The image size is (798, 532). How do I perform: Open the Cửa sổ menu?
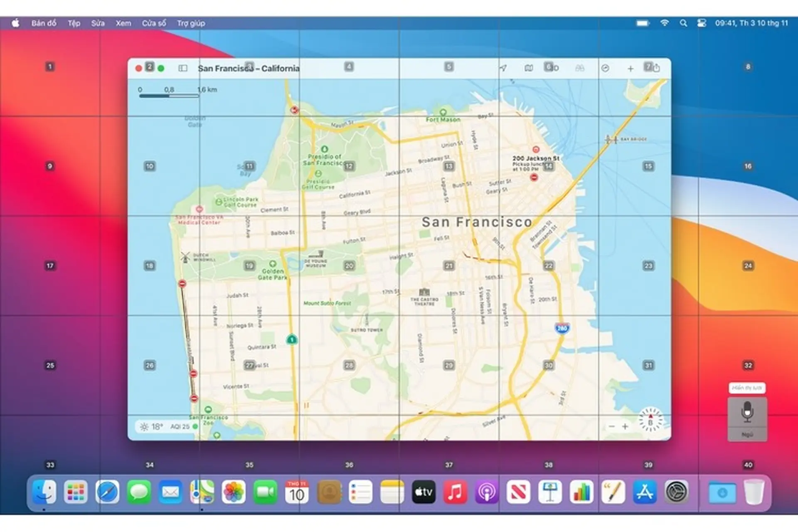154,23
